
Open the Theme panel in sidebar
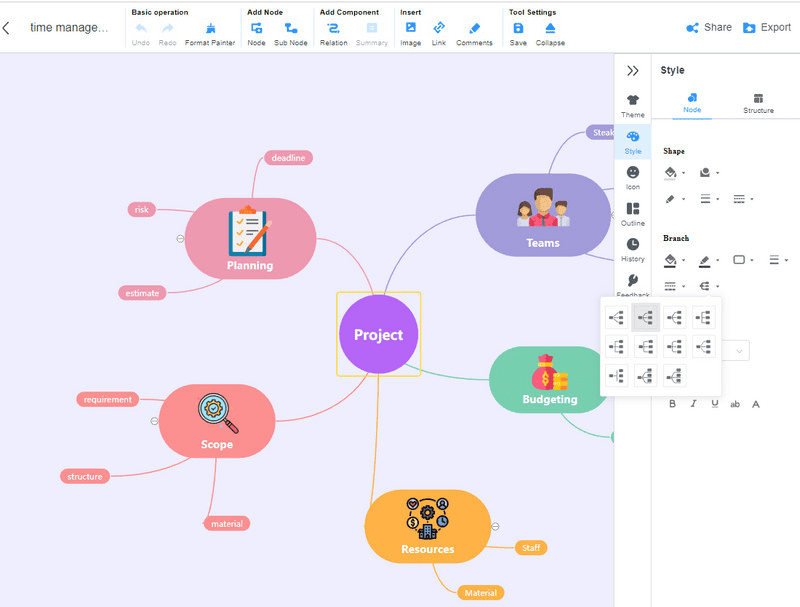click(x=633, y=105)
